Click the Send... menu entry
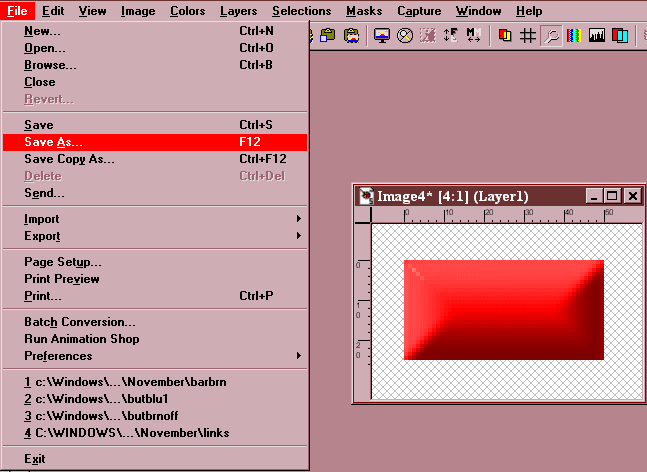 tap(155, 193)
